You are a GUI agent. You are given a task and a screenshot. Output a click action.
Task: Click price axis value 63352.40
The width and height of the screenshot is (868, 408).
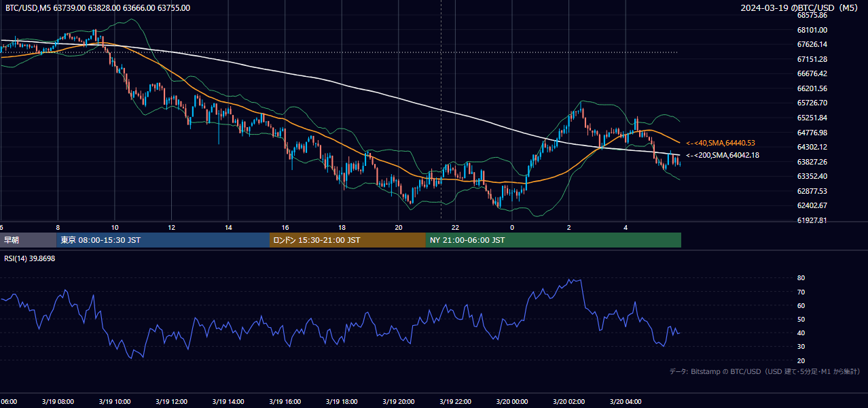812,176
